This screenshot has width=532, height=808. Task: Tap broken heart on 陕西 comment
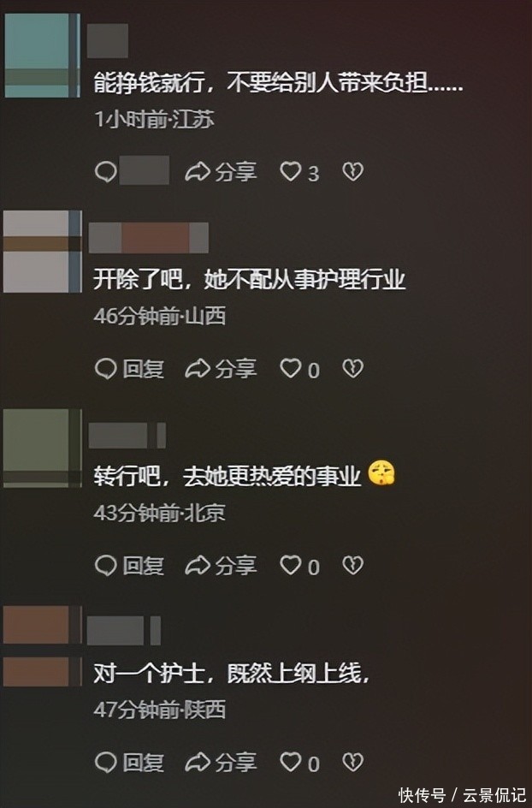pos(352,762)
